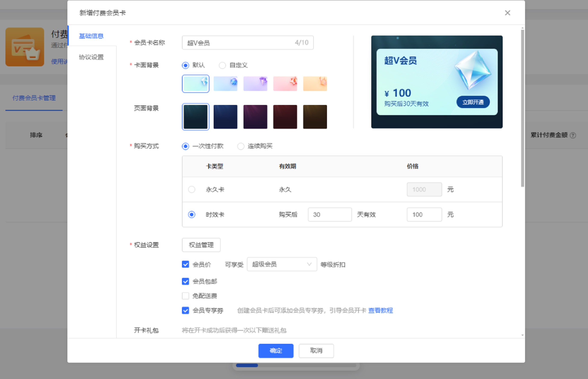Enable the 免配送费 checkbox

click(185, 296)
